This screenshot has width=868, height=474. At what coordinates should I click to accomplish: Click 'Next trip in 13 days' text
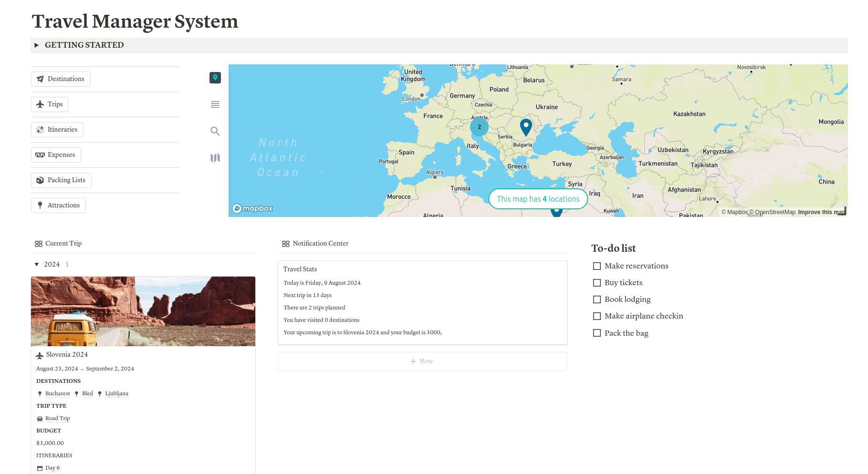tap(308, 296)
